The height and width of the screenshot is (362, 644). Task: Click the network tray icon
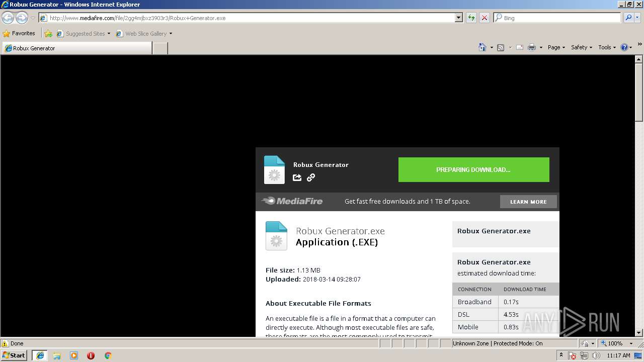584,355
